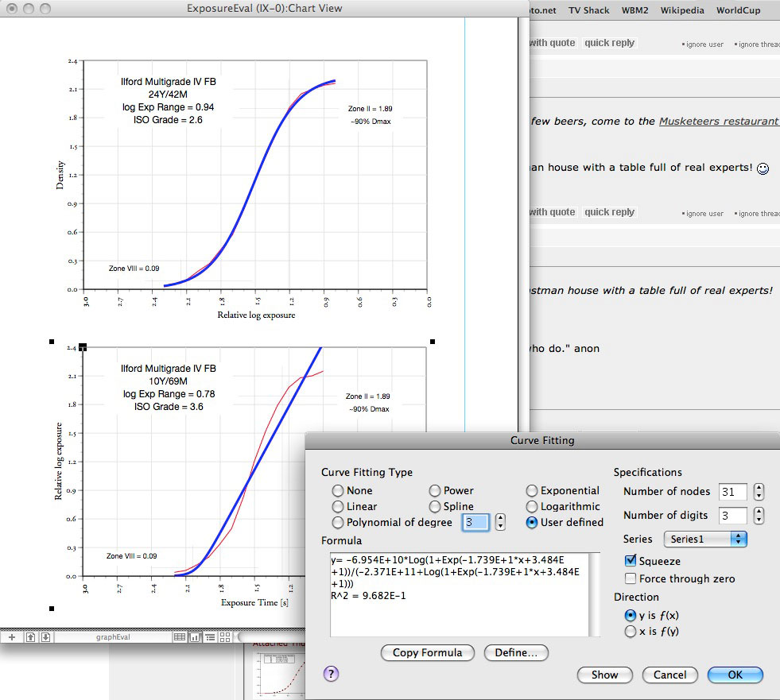Click the smiley emoticon in the forum post
780x700 pixels.
pos(763,168)
